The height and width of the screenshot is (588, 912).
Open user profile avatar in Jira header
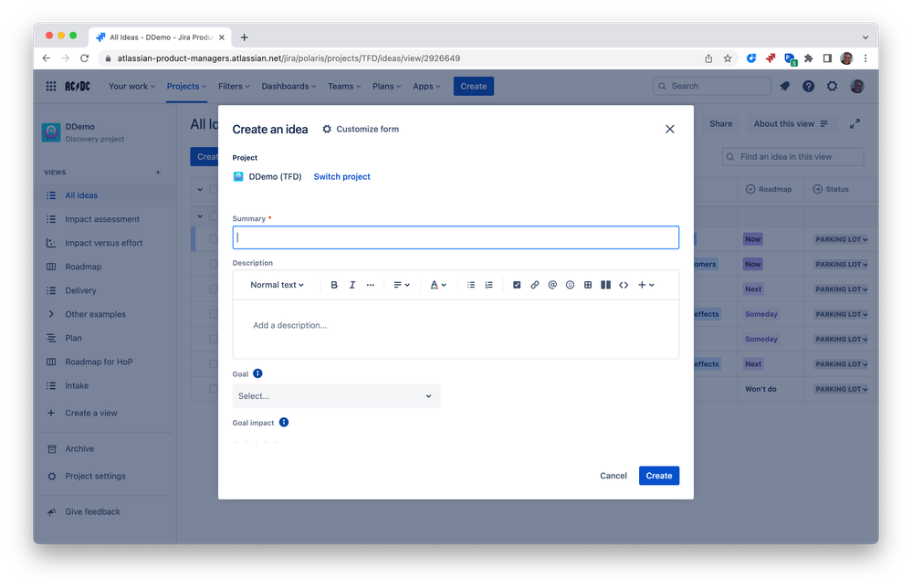856,86
